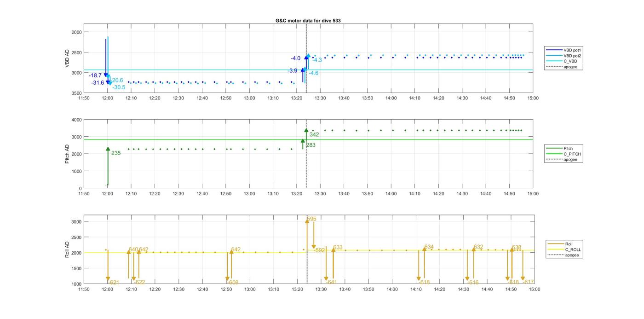Viewport: 644px width, 319px height.
Task: Click the '1500' tick on Roll axis
Action: click(76, 268)
